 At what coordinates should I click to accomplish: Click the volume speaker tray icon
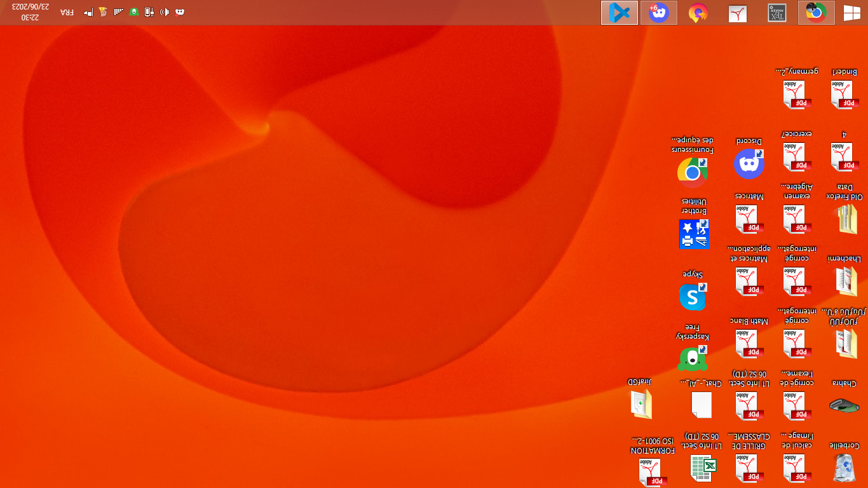tap(165, 12)
